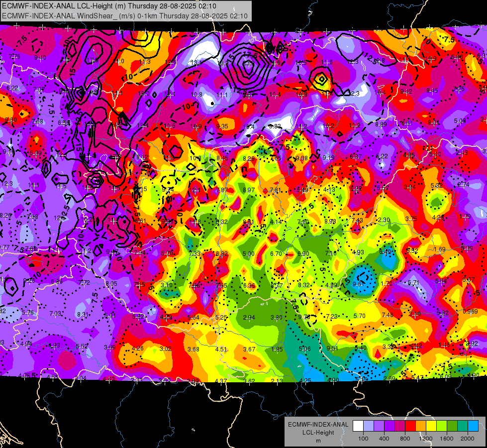Image resolution: width=487 pixels, height=448 pixels.
Task: Click the legend tick label 400
Action: click(384, 439)
